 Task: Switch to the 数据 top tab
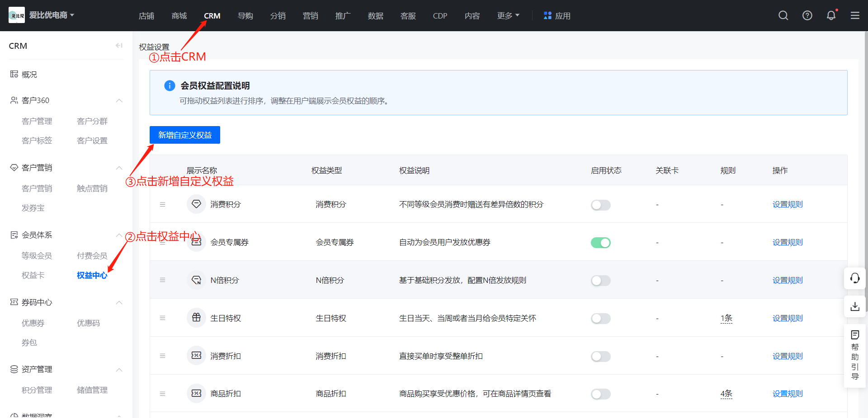click(375, 16)
